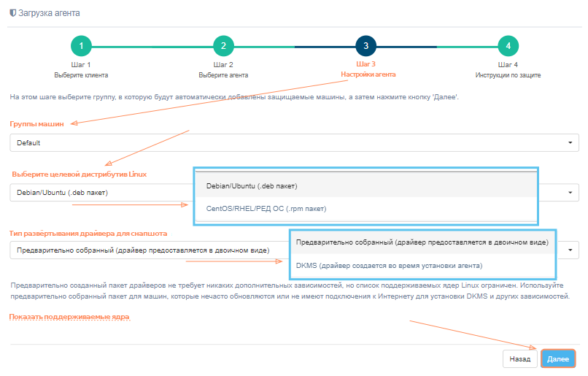Open Показать поддерживаемые ядра link

(69, 318)
